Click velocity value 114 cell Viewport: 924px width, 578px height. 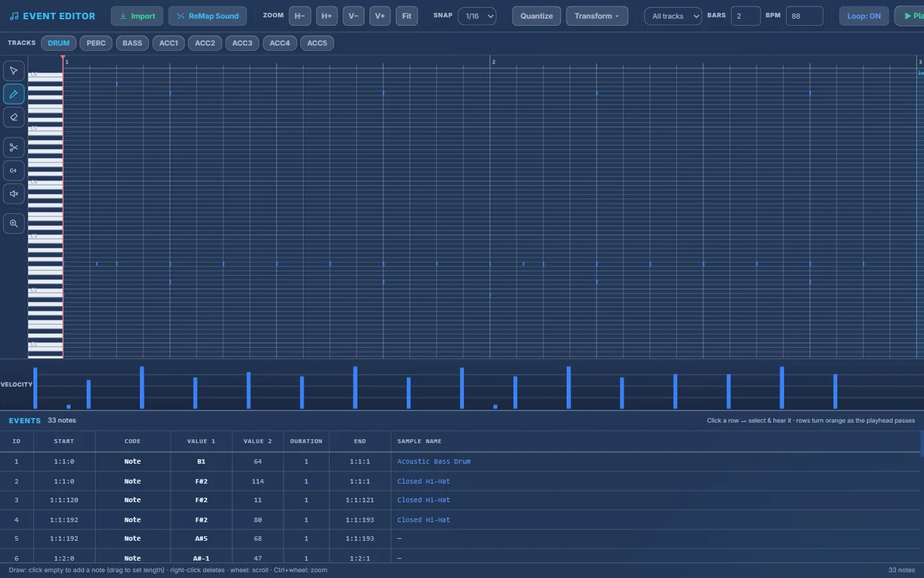(258, 481)
